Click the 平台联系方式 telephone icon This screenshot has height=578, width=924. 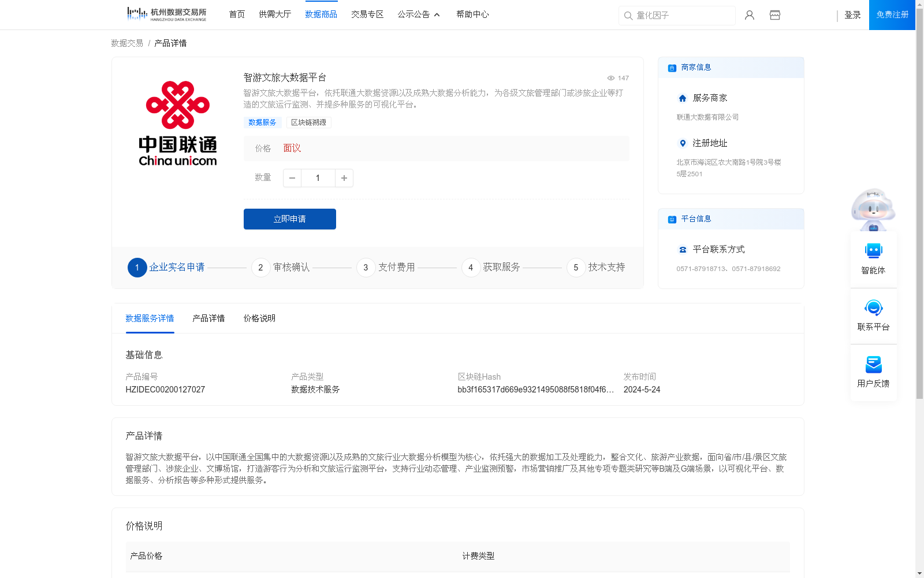[x=683, y=250]
